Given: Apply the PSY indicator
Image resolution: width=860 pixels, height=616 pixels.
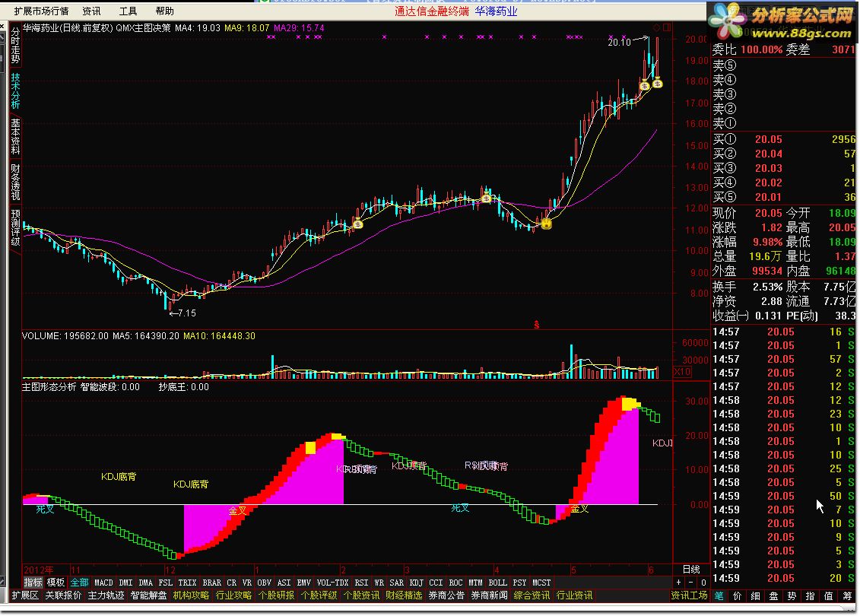Looking at the screenshot, I should coord(519,583).
